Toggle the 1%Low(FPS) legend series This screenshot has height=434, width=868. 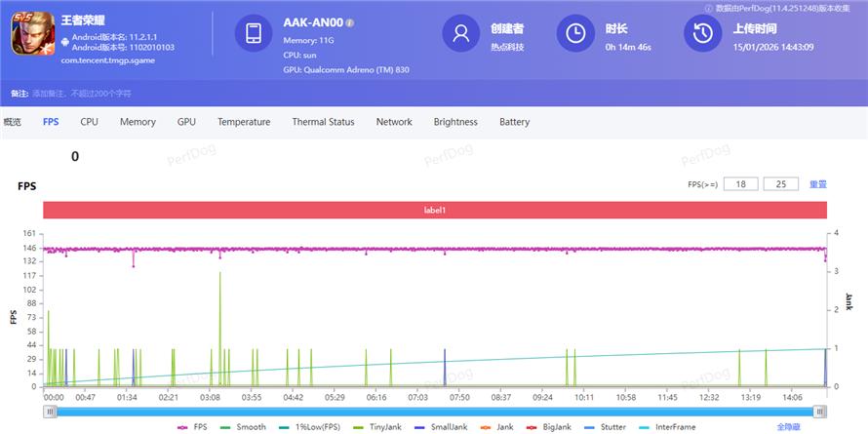pyautogui.click(x=309, y=427)
